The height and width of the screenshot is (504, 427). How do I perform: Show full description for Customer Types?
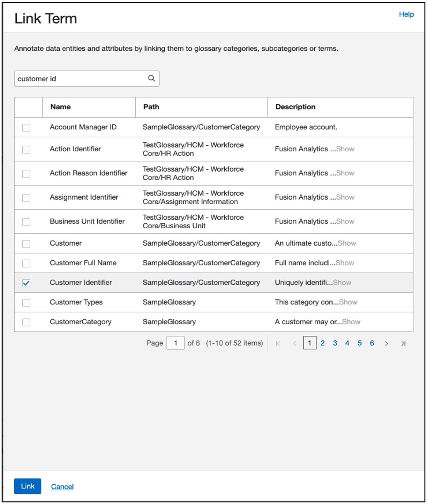point(348,302)
